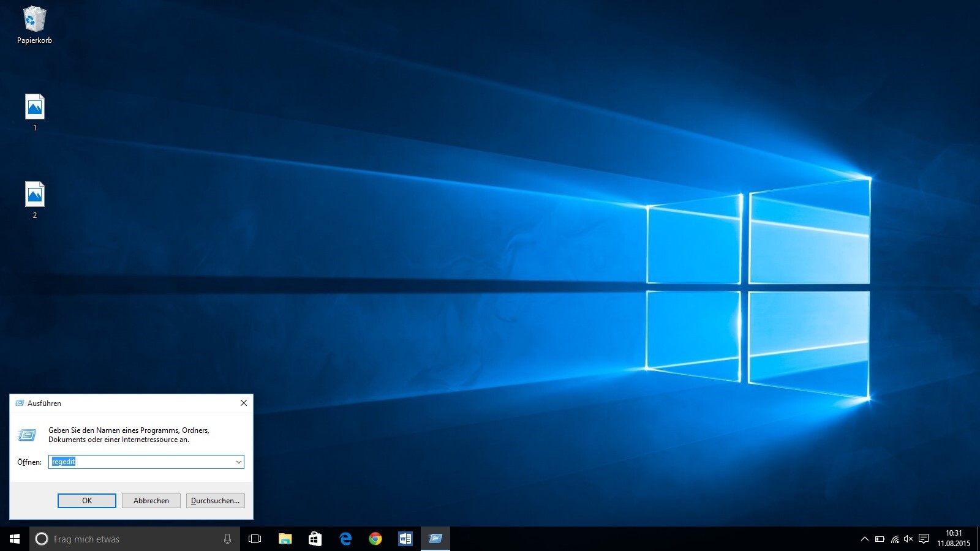Show hidden system tray icons chevron
Screen dimensions: 980x551
tap(864, 539)
